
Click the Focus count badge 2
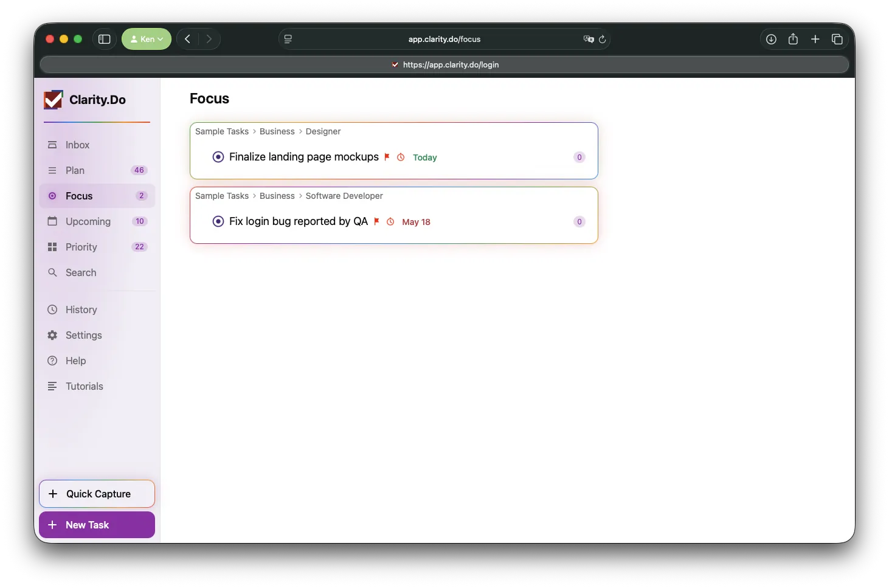[142, 196]
